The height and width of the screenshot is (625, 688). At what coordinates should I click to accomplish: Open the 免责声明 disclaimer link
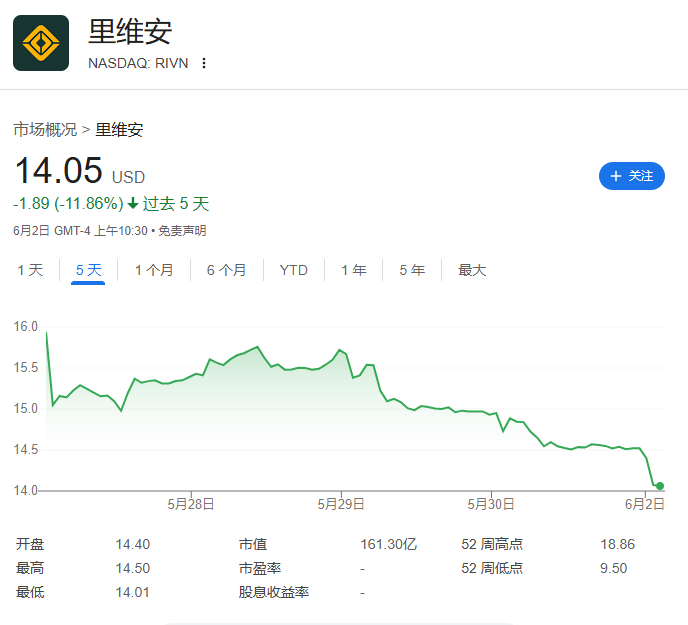pyautogui.click(x=182, y=231)
